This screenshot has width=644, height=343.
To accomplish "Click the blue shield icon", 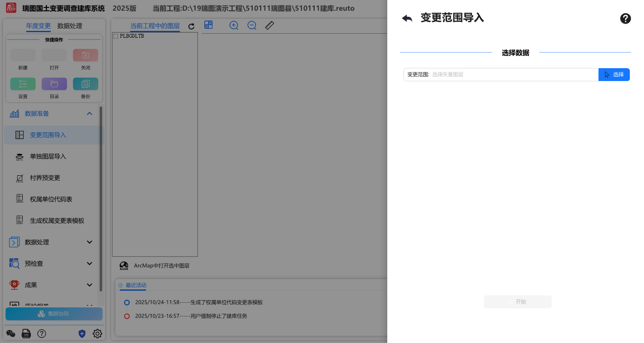I will coord(82,334).
